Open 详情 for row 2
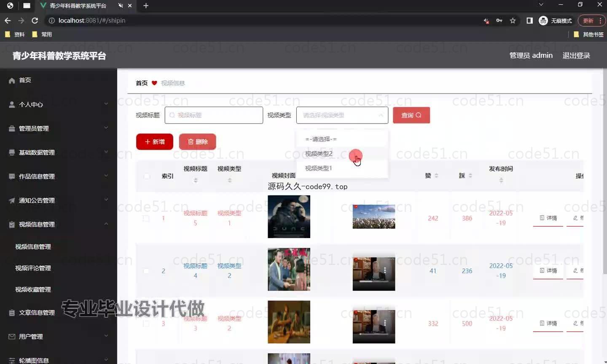This screenshot has height=364, width=607. point(548,271)
